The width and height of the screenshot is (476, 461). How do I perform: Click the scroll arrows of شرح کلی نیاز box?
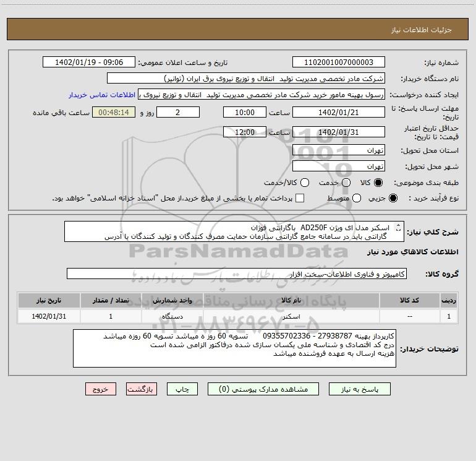pyautogui.click(x=398, y=227)
